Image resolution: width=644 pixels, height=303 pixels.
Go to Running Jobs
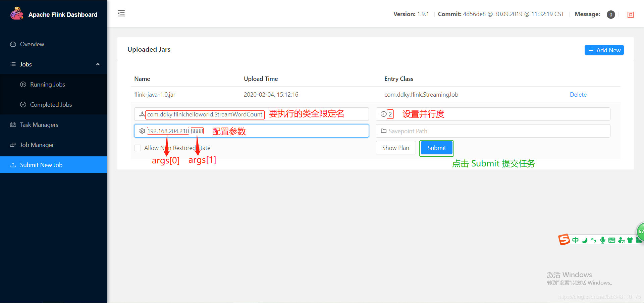pyautogui.click(x=54, y=85)
